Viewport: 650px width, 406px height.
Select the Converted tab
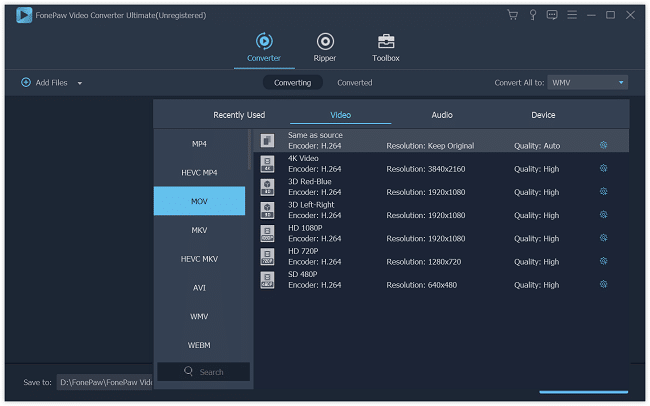(354, 83)
